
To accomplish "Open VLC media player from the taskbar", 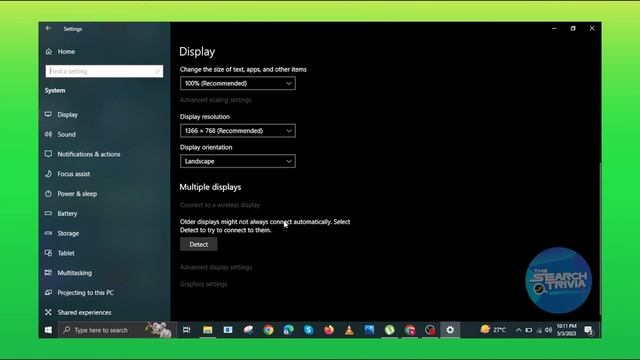I will (x=349, y=330).
